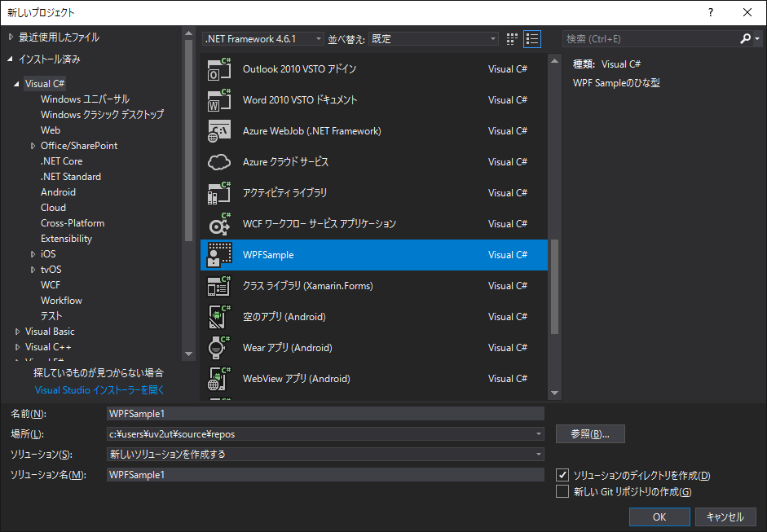Click the activity library template icon
This screenshot has width=767, height=532.
(x=218, y=192)
